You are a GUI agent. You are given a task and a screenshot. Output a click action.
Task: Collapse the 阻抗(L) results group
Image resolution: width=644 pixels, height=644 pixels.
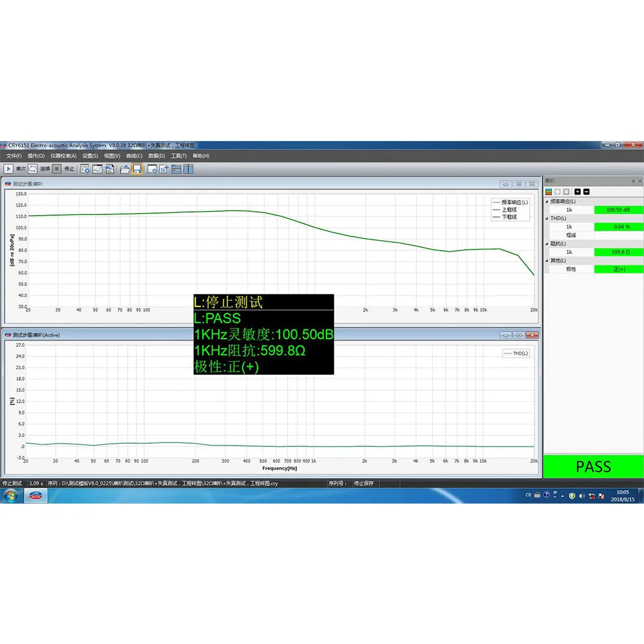[548, 243]
